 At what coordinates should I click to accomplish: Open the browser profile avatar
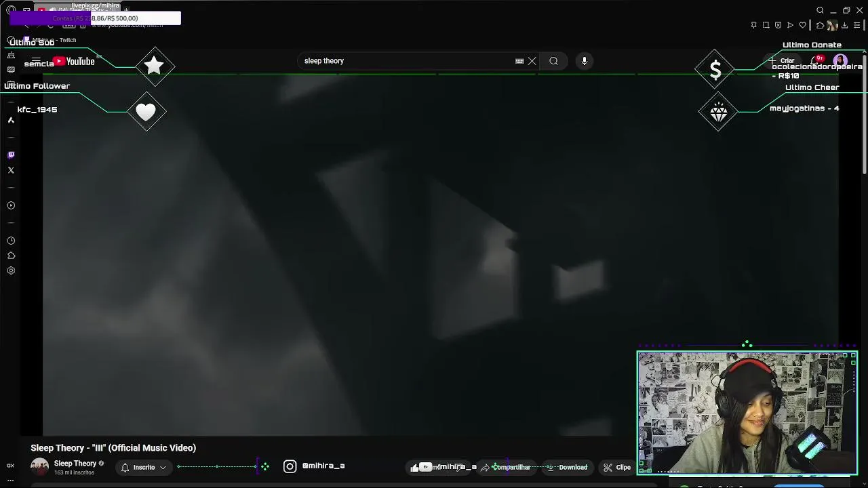tap(832, 25)
